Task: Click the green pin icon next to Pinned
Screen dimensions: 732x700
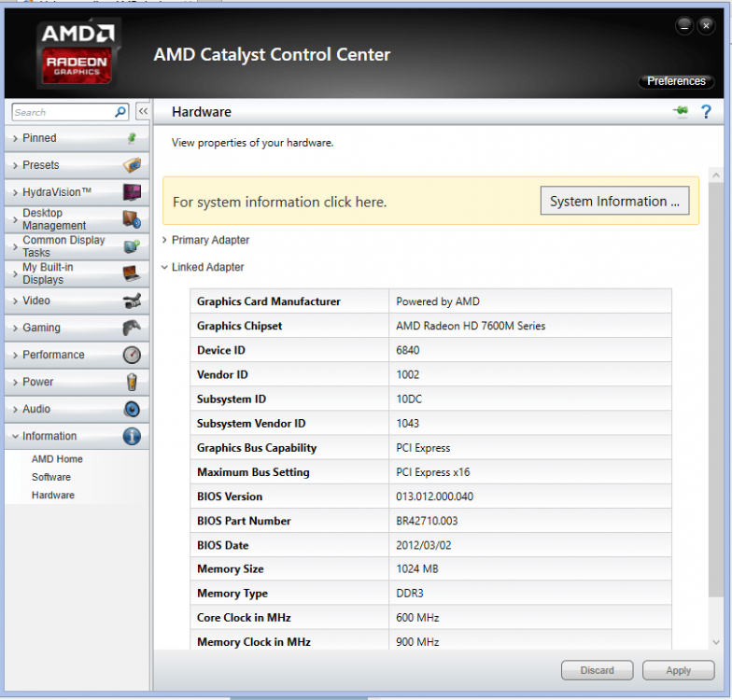Action: pos(133,138)
